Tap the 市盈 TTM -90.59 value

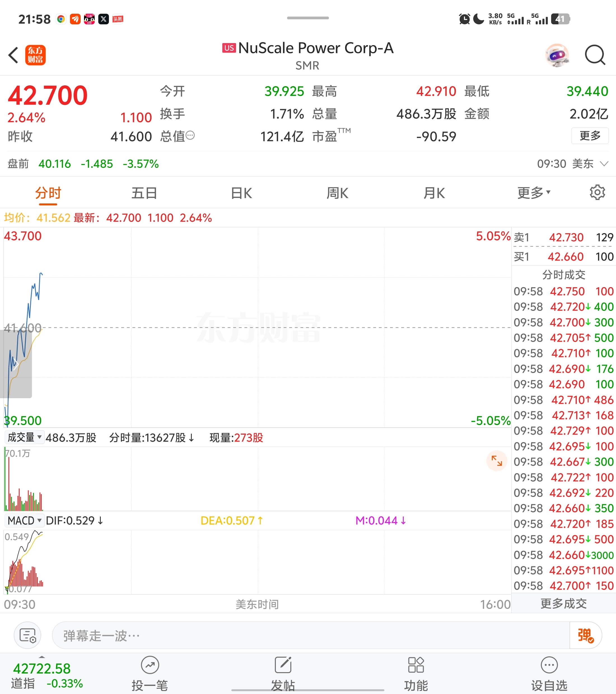coord(436,137)
